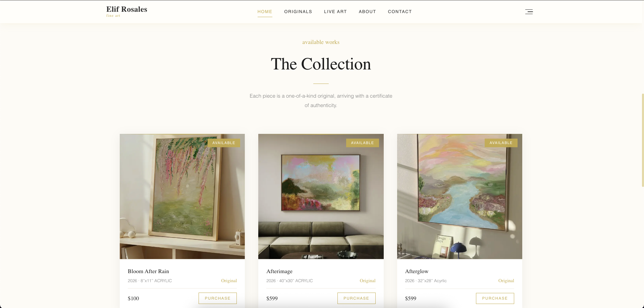Click the page's vertical scrollbar thumb
Viewport: 644px width, 308px height.
point(643,140)
